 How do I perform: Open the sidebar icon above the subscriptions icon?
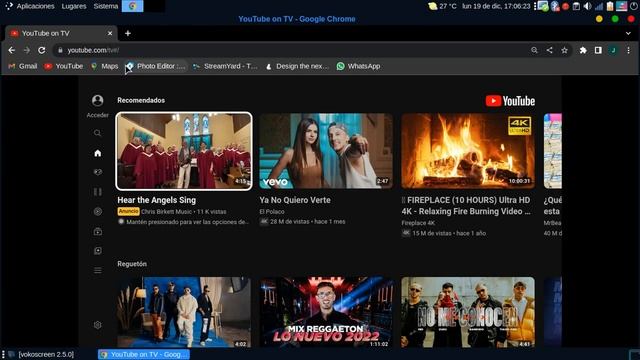point(98,211)
